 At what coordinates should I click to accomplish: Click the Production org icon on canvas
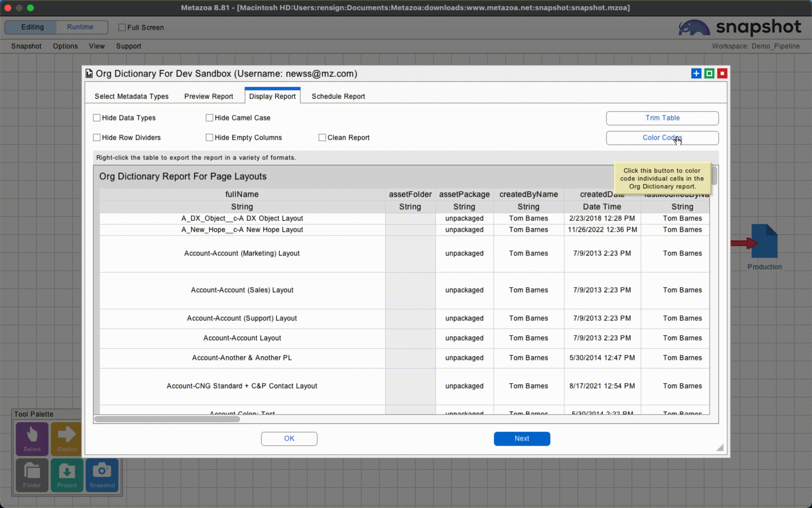[764, 241]
